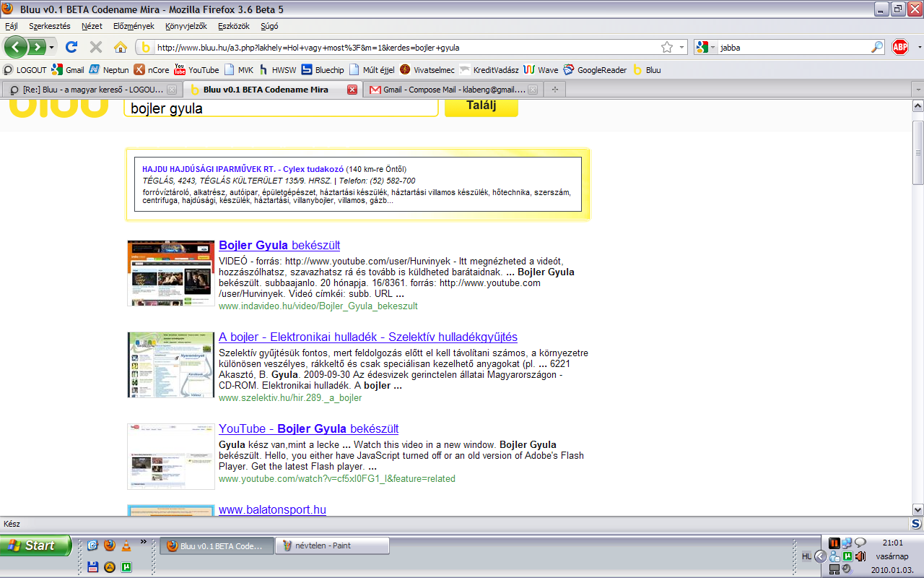This screenshot has height=578, width=924.
Task: Open the Nézet menu
Action: 92,26
